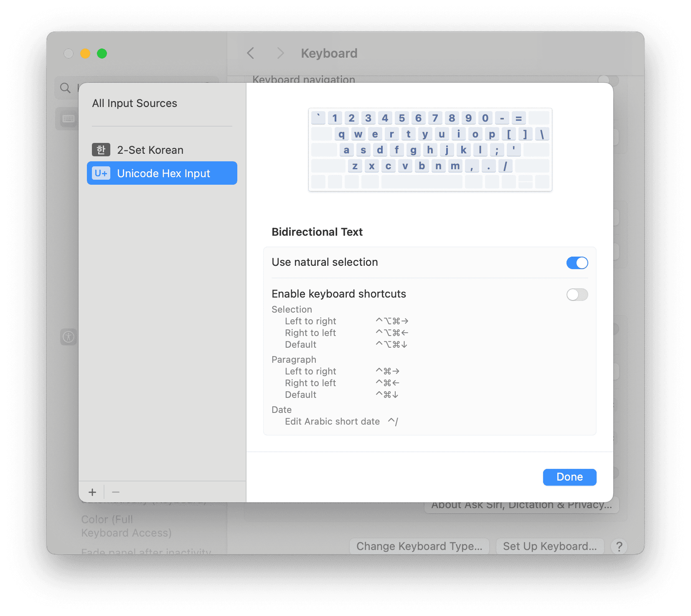Image resolution: width=691 pixels, height=616 pixels.
Task: Click the forward chevron in Keyboard header
Action: pyautogui.click(x=280, y=53)
